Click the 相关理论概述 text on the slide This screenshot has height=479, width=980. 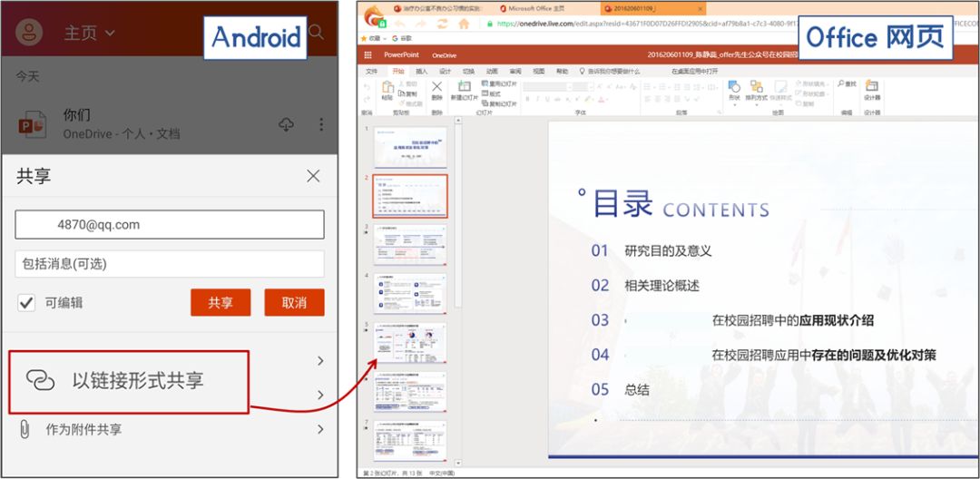(x=661, y=286)
